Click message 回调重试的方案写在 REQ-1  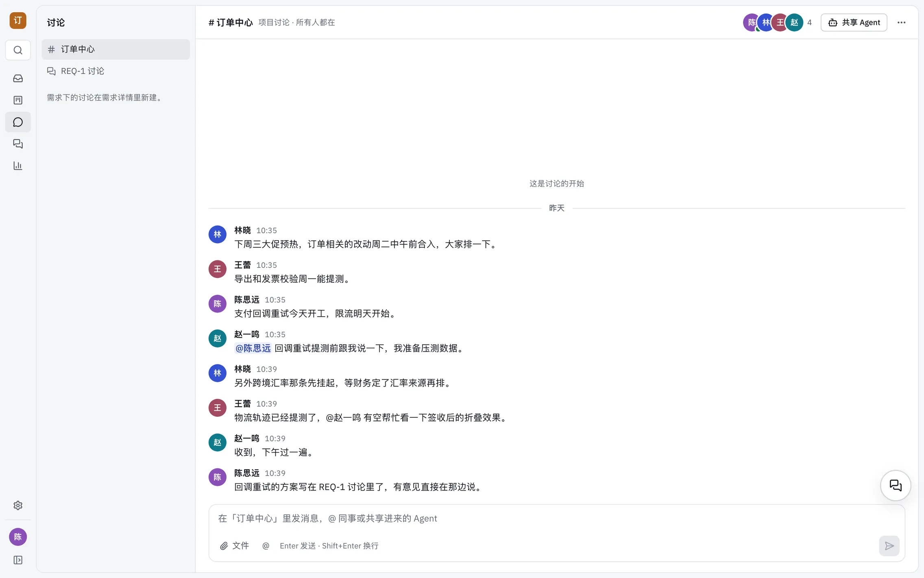pos(359,487)
